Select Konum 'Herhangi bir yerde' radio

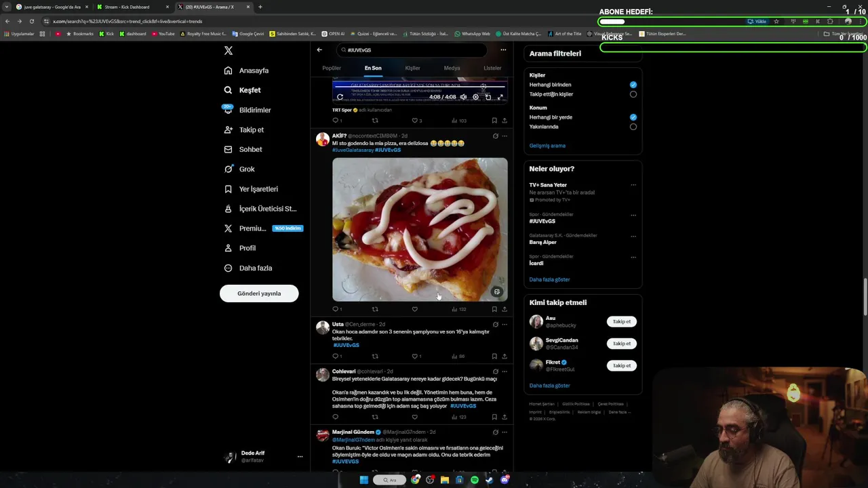coord(633,117)
